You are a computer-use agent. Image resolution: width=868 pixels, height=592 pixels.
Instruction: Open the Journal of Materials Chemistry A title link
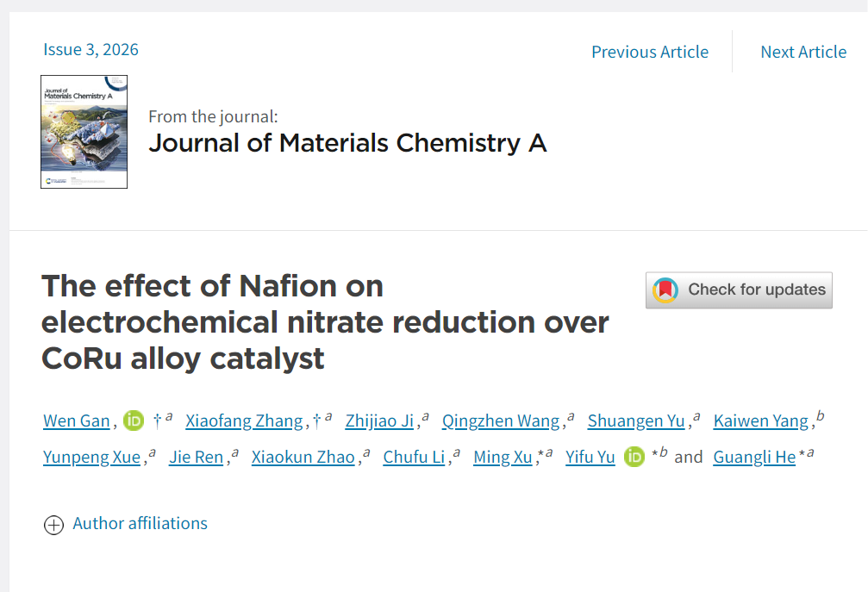click(x=347, y=142)
